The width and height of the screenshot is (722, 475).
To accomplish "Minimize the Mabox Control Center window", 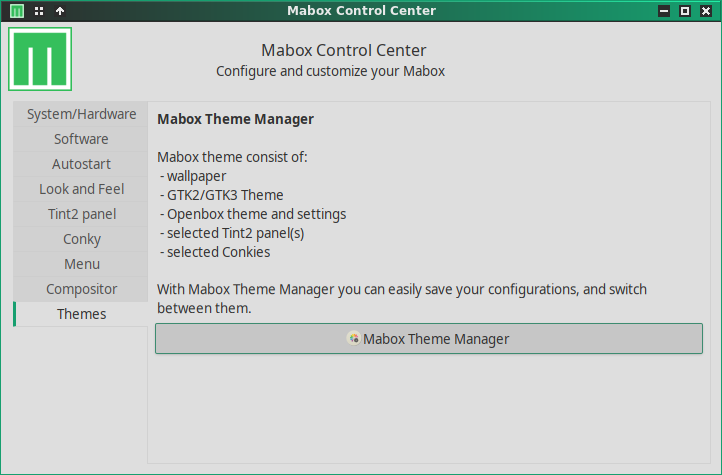I will pos(664,11).
